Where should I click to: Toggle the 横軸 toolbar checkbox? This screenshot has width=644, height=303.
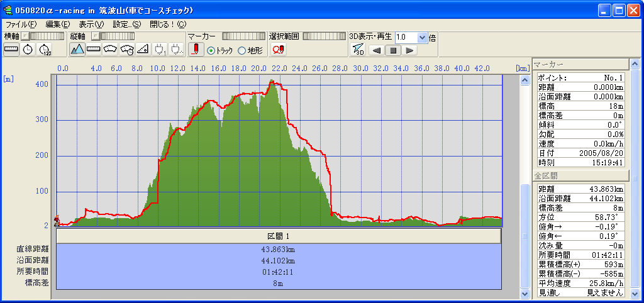pyautogui.click(x=25, y=36)
